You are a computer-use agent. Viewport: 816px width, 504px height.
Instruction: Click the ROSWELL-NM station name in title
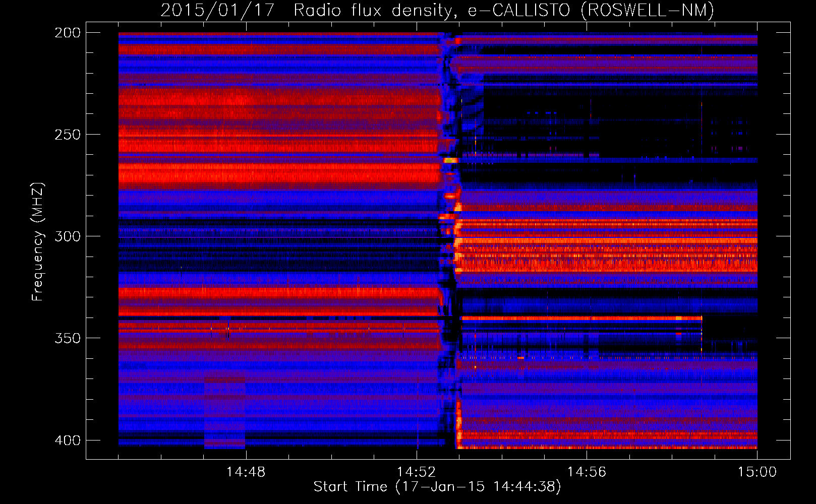click(x=647, y=10)
